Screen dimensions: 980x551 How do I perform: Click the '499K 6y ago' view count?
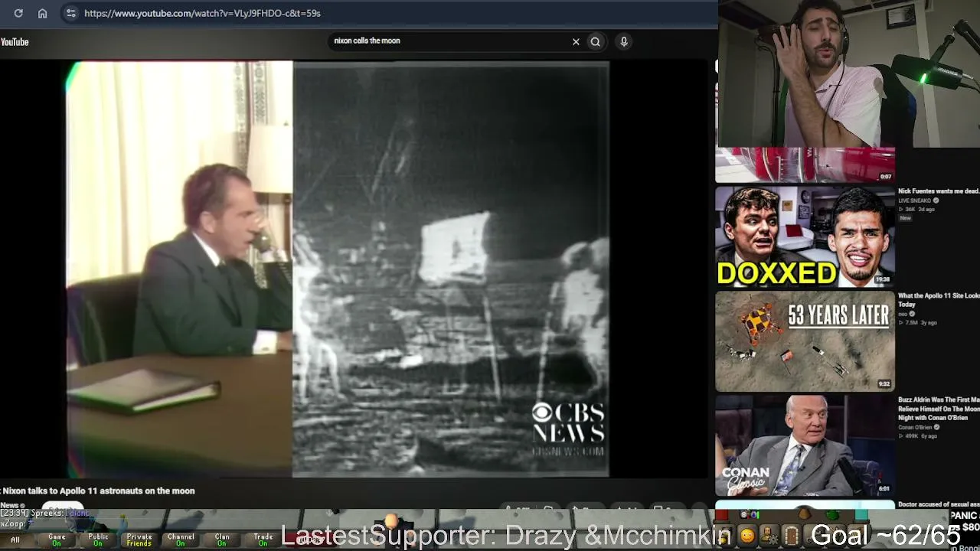click(920, 436)
